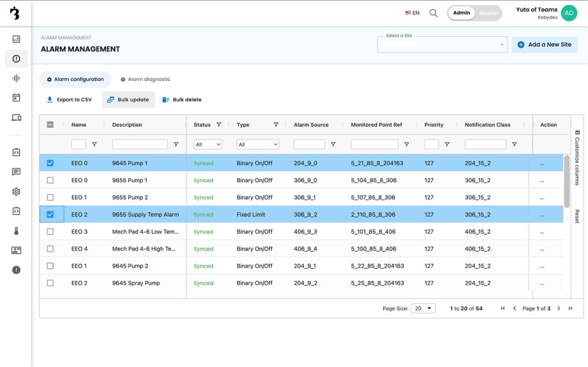588x367 pixels.
Task: Click the search magnifier icon
Action: point(434,13)
